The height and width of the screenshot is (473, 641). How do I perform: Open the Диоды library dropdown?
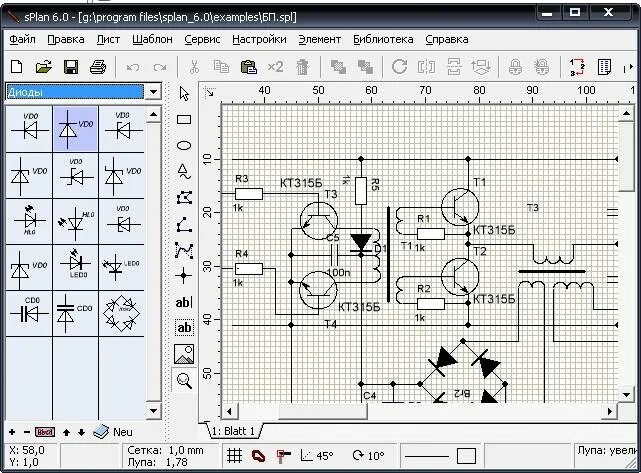[x=154, y=92]
